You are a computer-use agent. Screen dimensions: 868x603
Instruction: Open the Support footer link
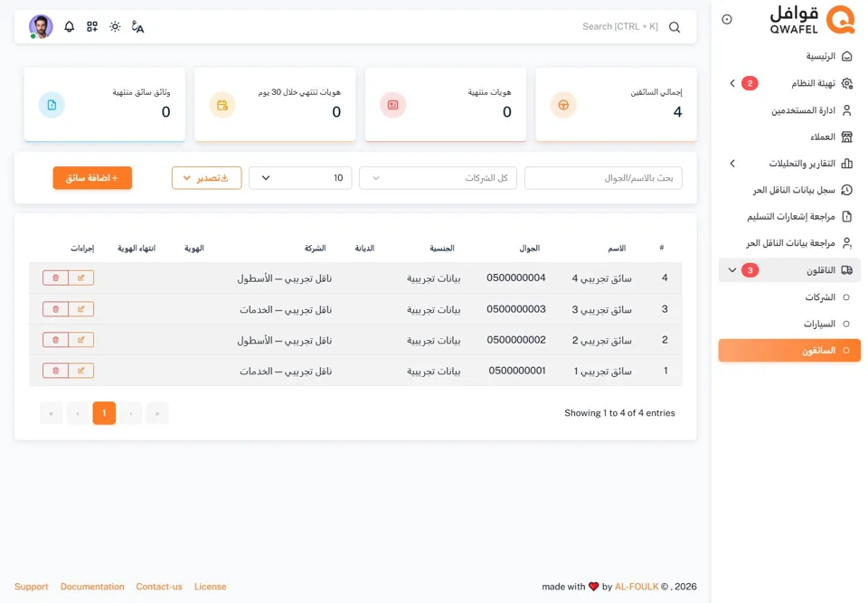point(32,587)
